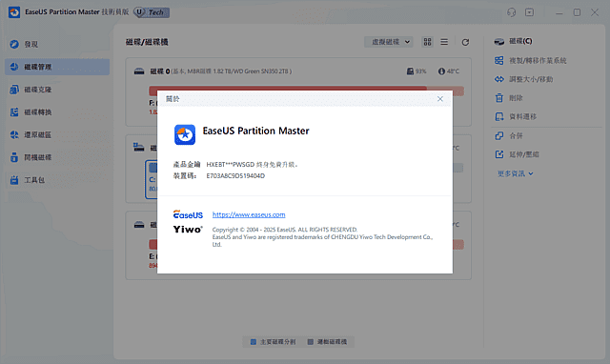Viewport: 610px width, 364px height.
Task: Open 發現 in the sidebar
Action: pos(57,45)
